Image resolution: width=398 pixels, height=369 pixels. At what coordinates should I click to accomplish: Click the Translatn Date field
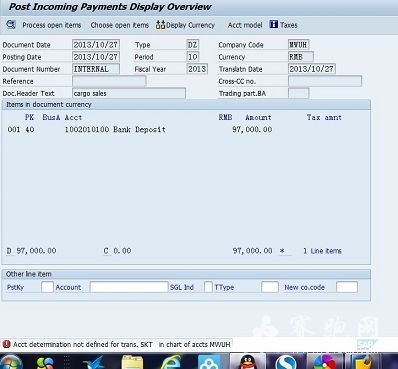tap(312, 69)
